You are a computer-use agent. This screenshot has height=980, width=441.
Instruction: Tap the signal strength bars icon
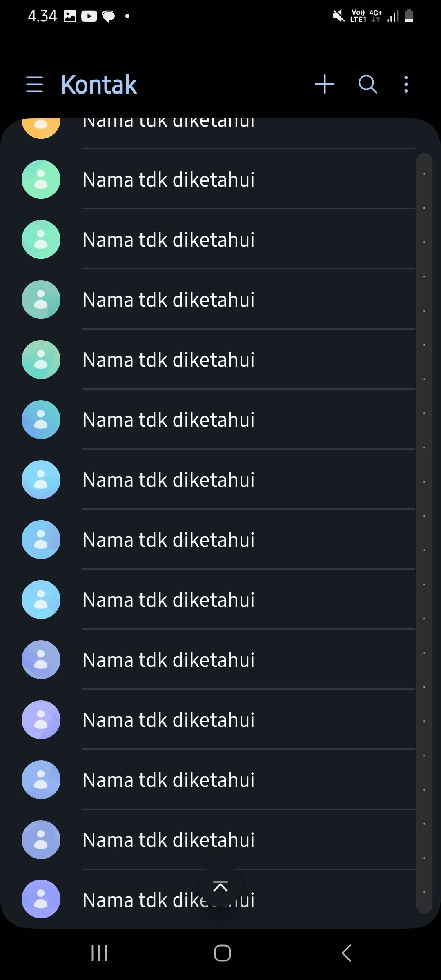392,17
